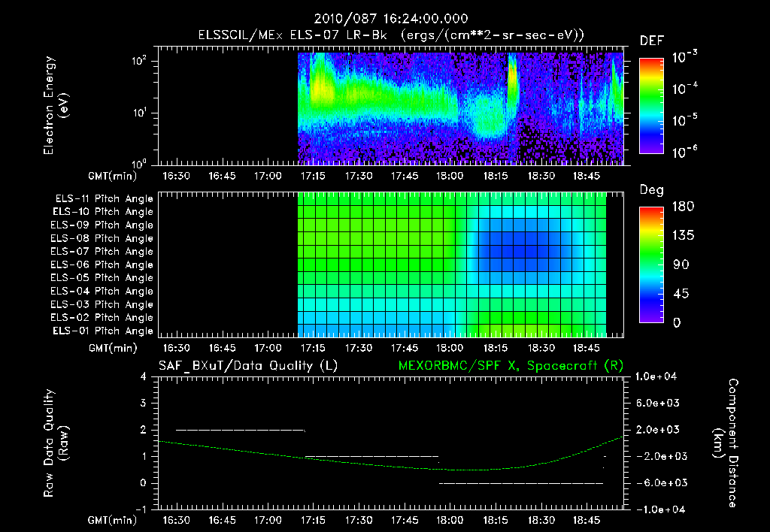
Task: Click the GMT(min) label under the pitch angle panel
Action: (x=113, y=348)
